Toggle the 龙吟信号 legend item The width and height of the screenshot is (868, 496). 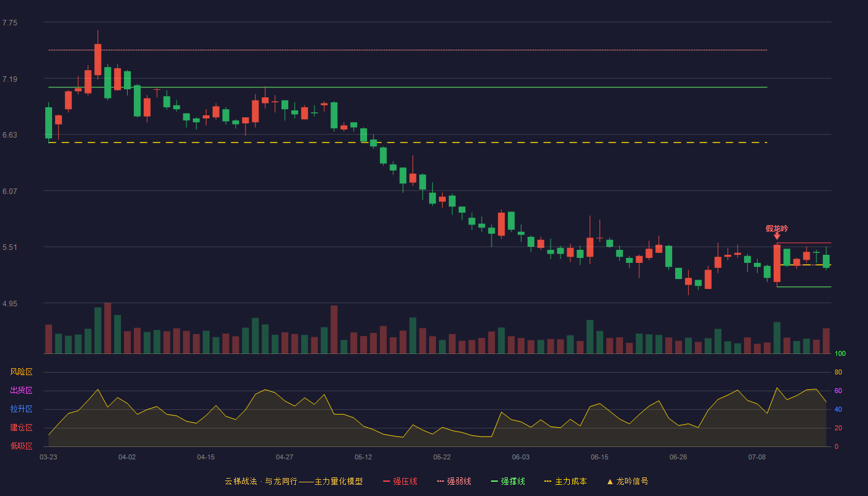tap(627, 481)
